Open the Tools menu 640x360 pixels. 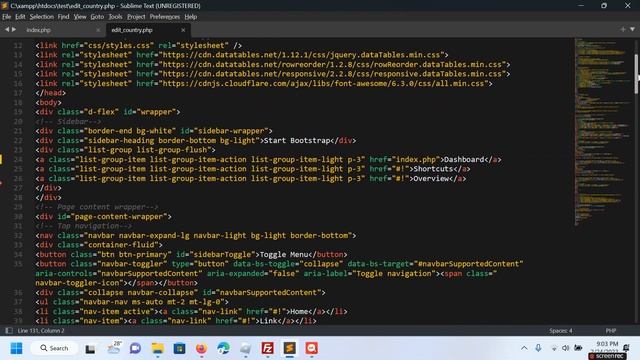point(116,17)
